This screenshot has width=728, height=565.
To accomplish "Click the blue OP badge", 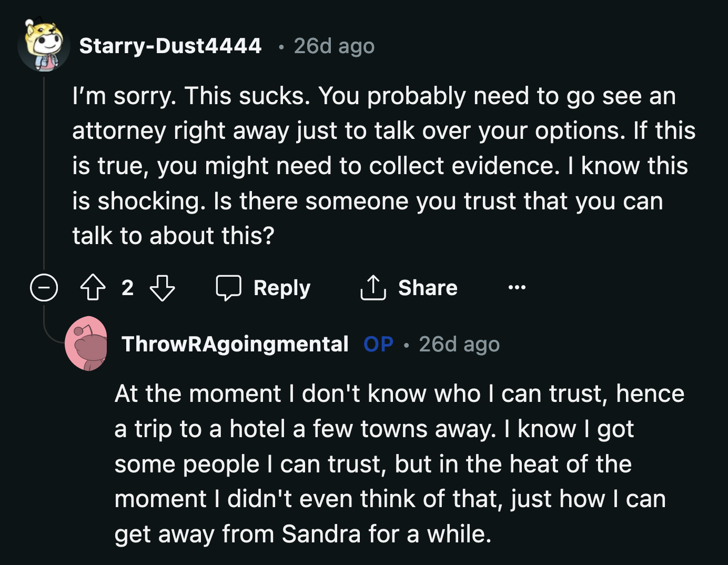I will tap(378, 344).
